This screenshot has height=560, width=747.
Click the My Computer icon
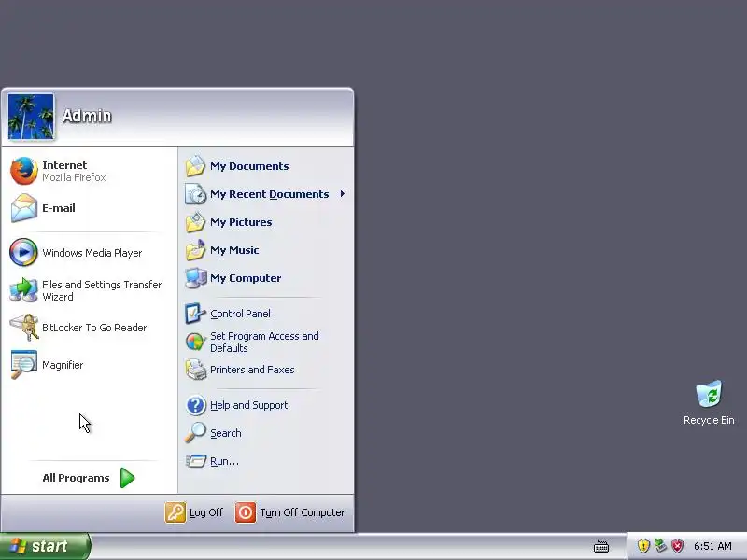click(195, 278)
